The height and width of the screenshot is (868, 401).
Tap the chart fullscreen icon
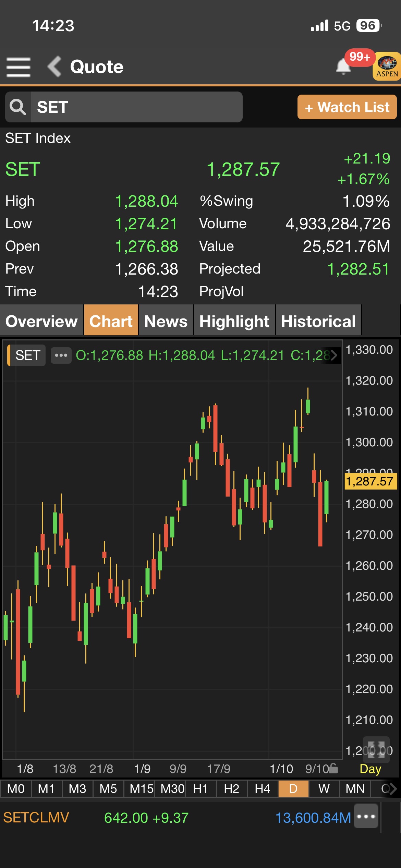tap(376, 749)
